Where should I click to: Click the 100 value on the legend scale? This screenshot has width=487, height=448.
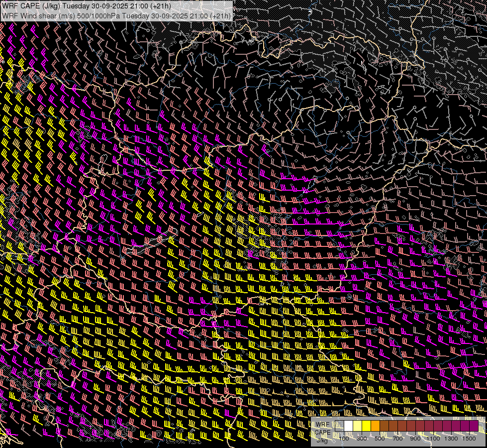344,438
